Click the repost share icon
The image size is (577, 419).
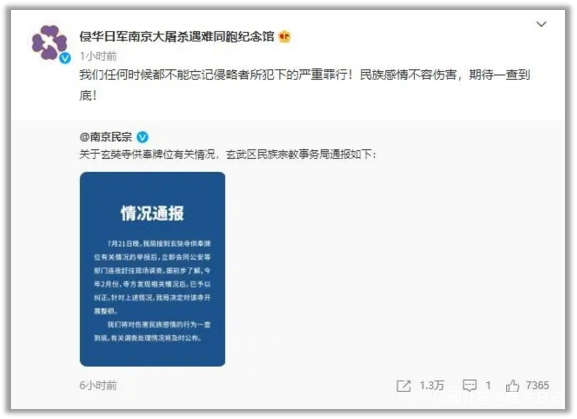coord(403,386)
